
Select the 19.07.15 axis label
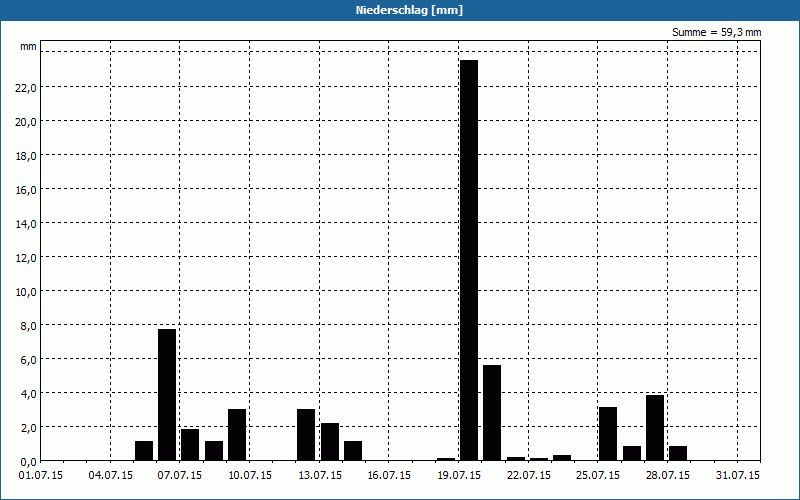point(459,476)
